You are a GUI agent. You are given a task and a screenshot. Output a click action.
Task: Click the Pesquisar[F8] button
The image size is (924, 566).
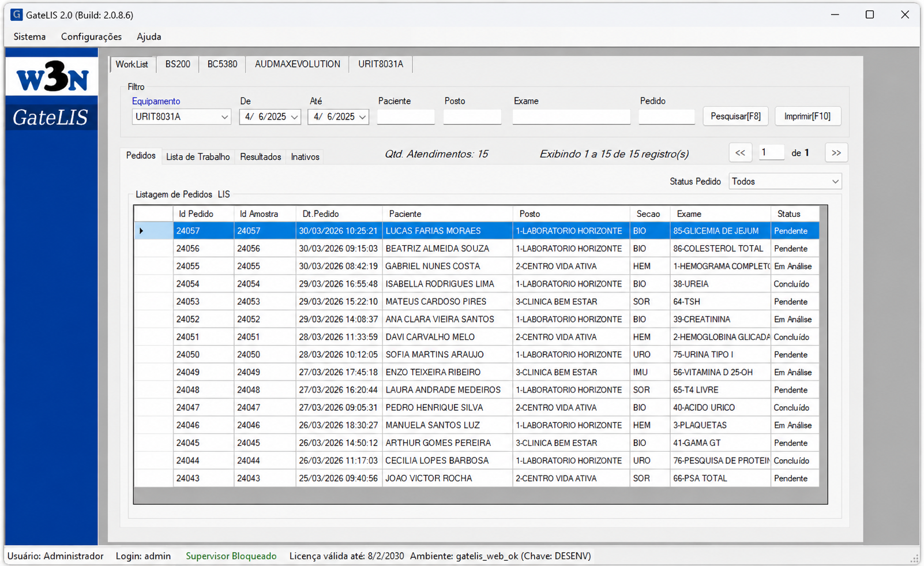735,116
